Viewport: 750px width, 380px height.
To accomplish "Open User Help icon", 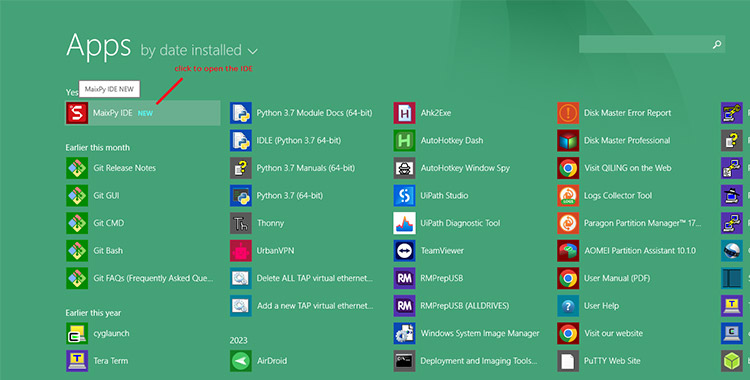I will coord(568,305).
